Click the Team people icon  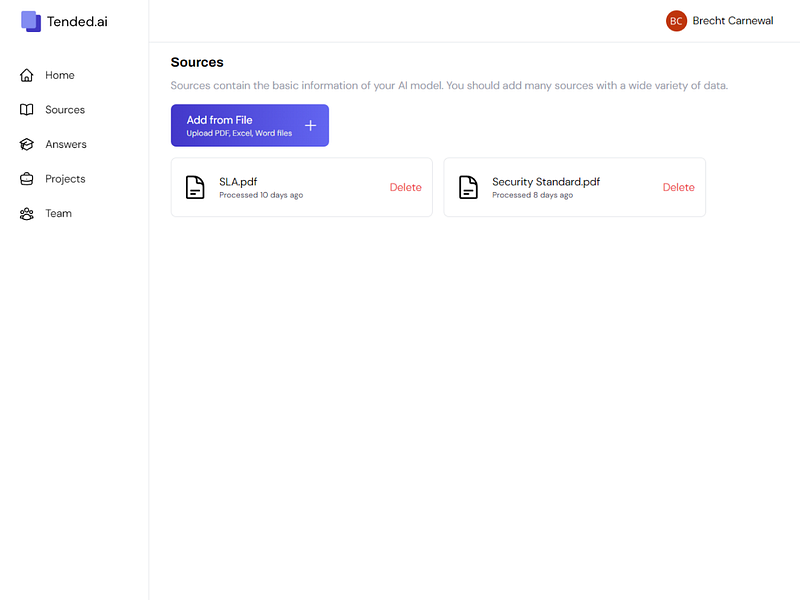pos(27,213)
